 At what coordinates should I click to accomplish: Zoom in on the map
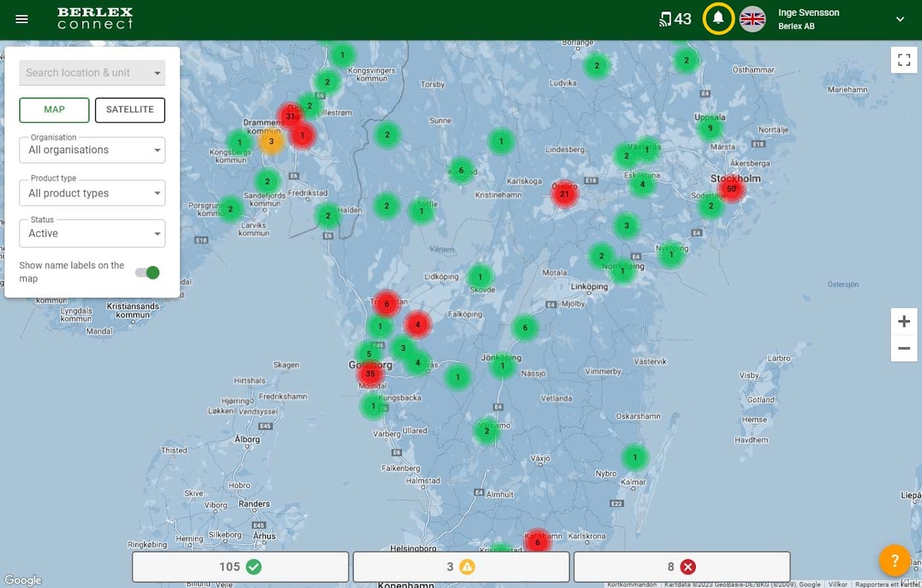click(x=904, y=322)
